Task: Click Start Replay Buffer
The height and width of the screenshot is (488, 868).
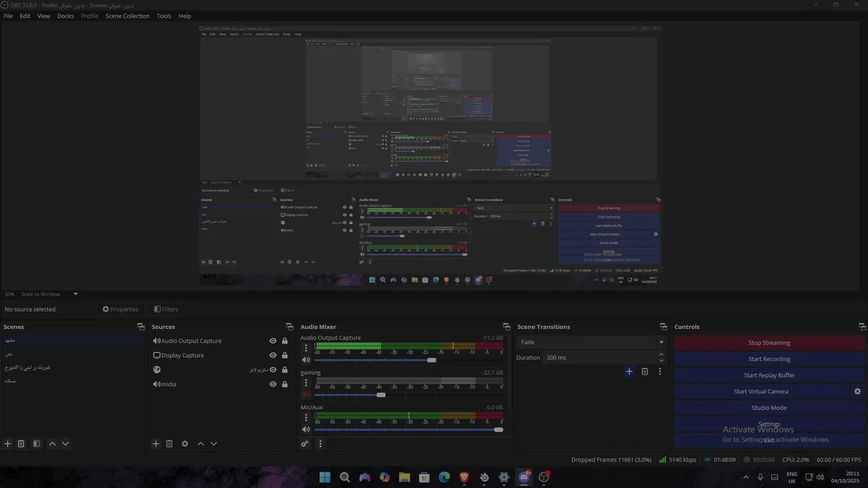Action: coord(769,375)
